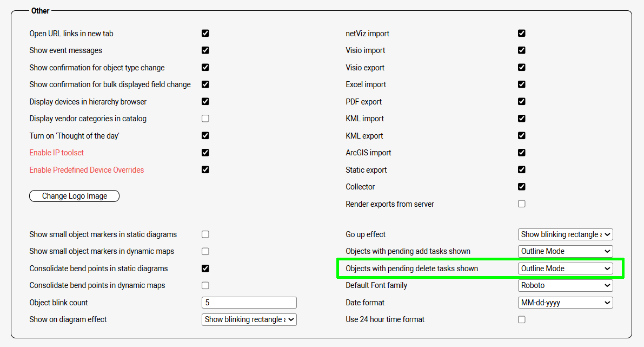Enable small object markers in static diagrams

point(205,234)
